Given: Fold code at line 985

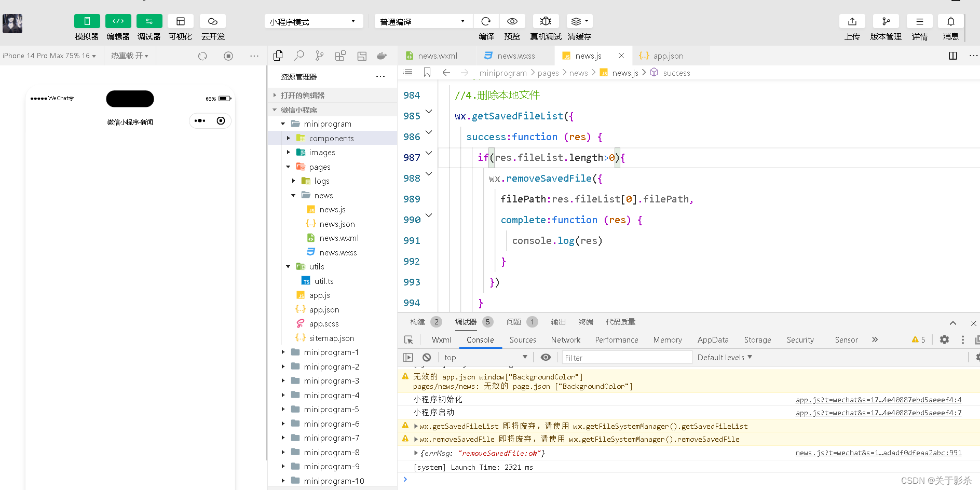Looking at the screenshot, I should (429, 111).
